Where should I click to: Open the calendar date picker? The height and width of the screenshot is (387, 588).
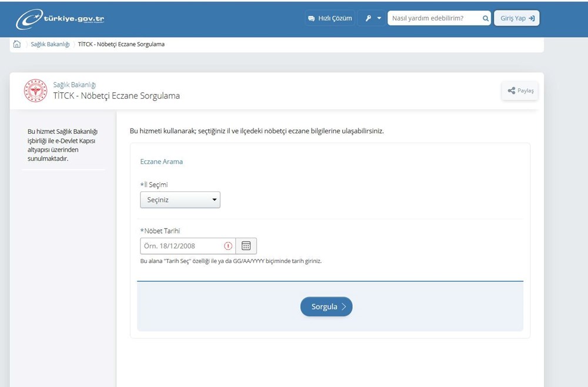click(x=246, y=246)
